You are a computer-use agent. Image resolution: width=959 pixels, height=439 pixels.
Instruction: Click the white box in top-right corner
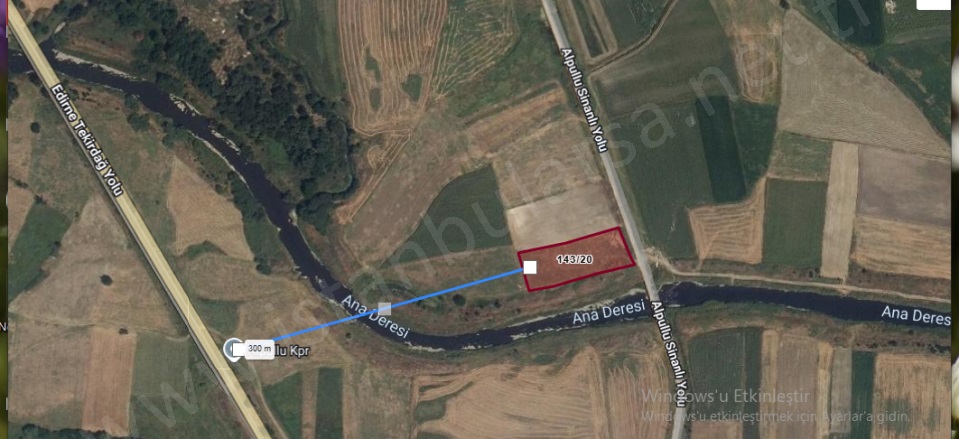pyautogui.click(x=934, y=4)
